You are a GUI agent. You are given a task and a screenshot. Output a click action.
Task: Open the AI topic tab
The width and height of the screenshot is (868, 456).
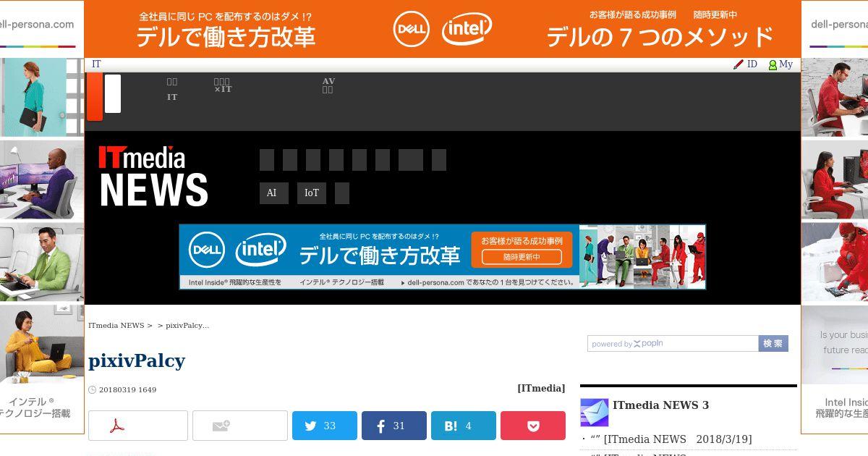[x=274, y=193]
